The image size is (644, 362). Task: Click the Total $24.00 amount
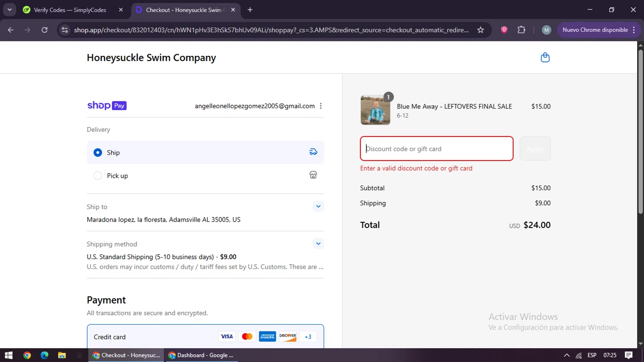pyautogui.click(x=537, y=225)
